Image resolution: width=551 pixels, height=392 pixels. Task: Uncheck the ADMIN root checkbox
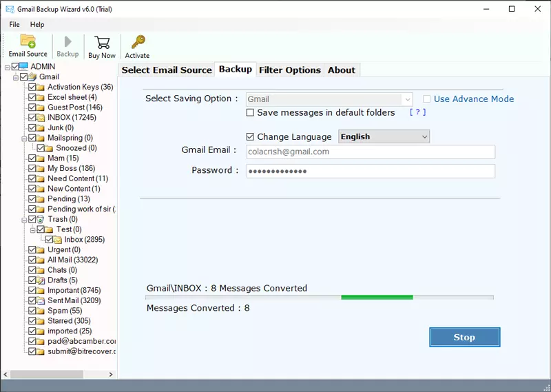point(15,66)
